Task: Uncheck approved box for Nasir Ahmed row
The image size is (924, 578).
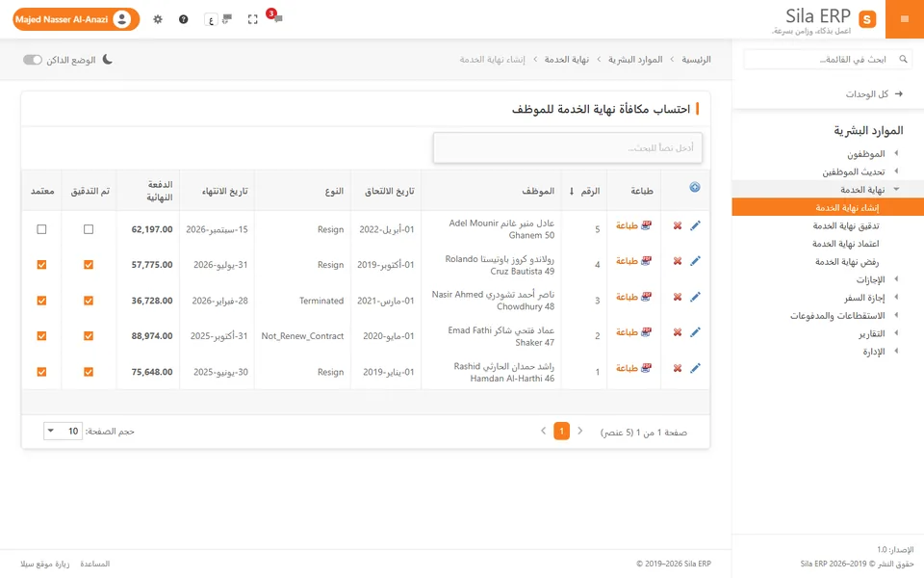Action: point(41,301)
